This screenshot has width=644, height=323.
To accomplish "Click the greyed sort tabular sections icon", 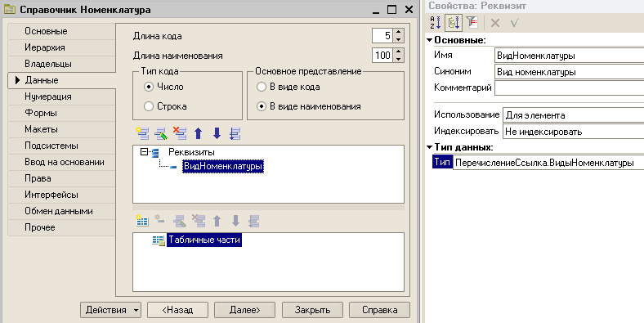I will point(254,221).
